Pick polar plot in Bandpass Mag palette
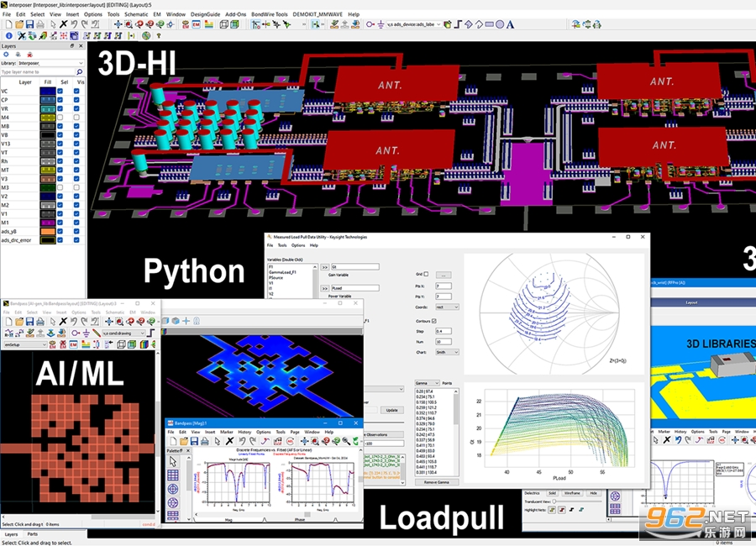The height and width of the screenshot is (546, 756). pos(173,489)
